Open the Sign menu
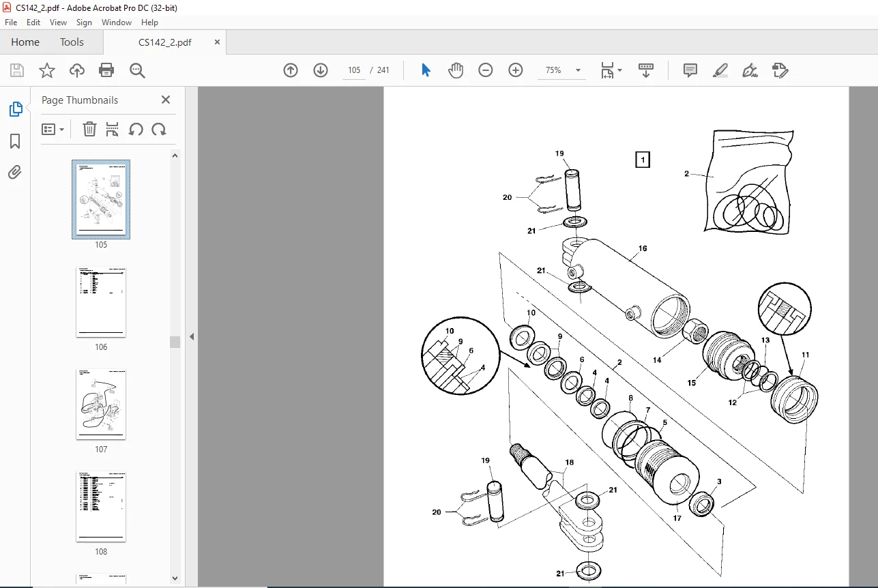The width and height of the screenshot is (878, 588). tap(84, 23)
